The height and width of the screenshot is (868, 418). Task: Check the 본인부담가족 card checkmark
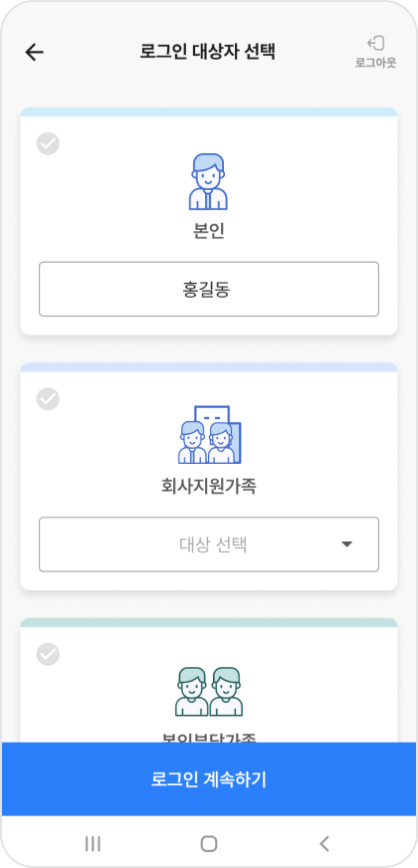click(x=48, y=654)
